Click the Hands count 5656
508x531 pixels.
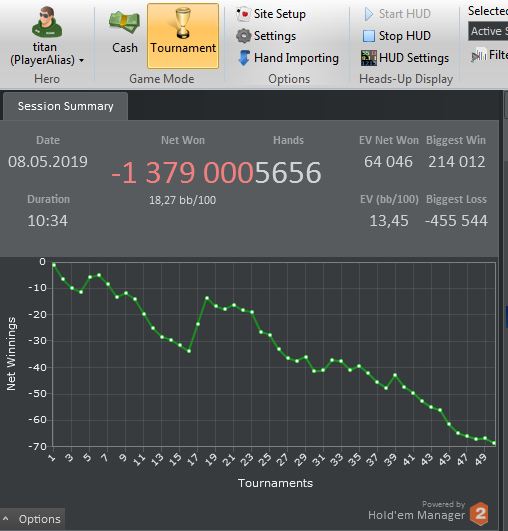point(288,173)
